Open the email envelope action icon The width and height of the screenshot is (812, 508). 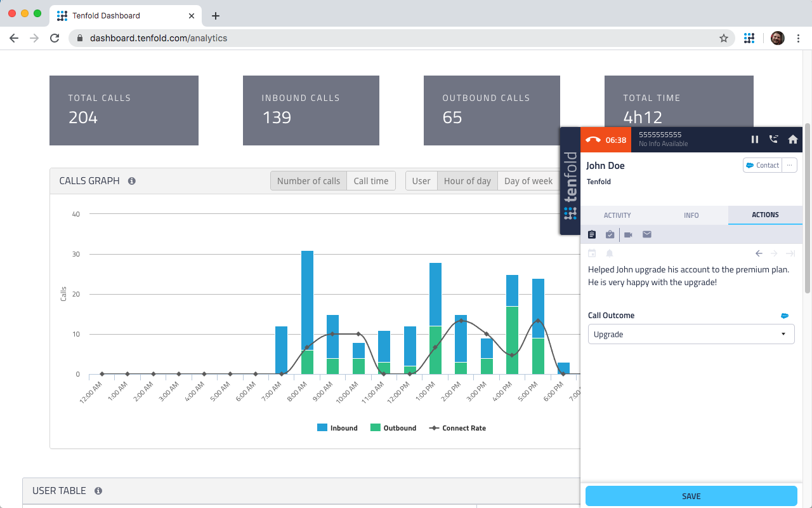(647, 235)
